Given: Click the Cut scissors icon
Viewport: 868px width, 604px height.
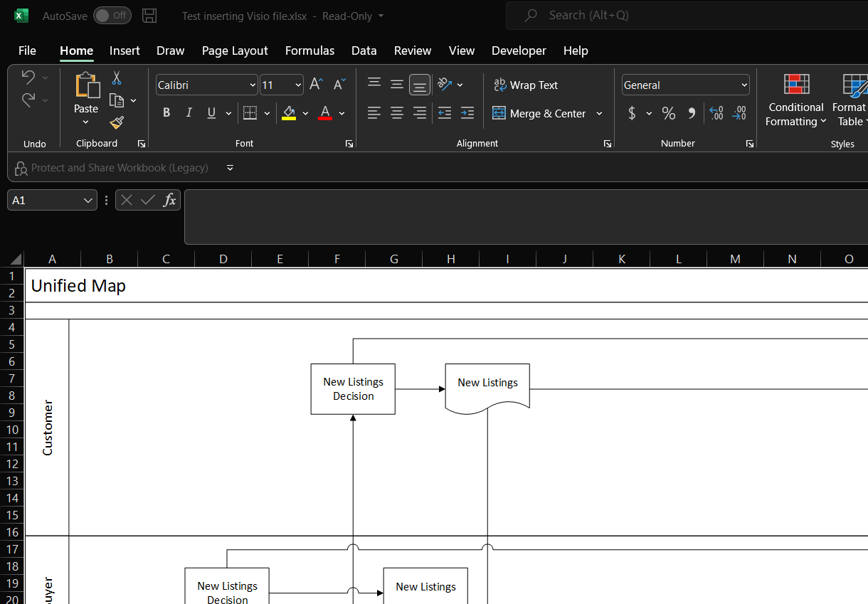Looking at the screenshot, I should [117, 78].
